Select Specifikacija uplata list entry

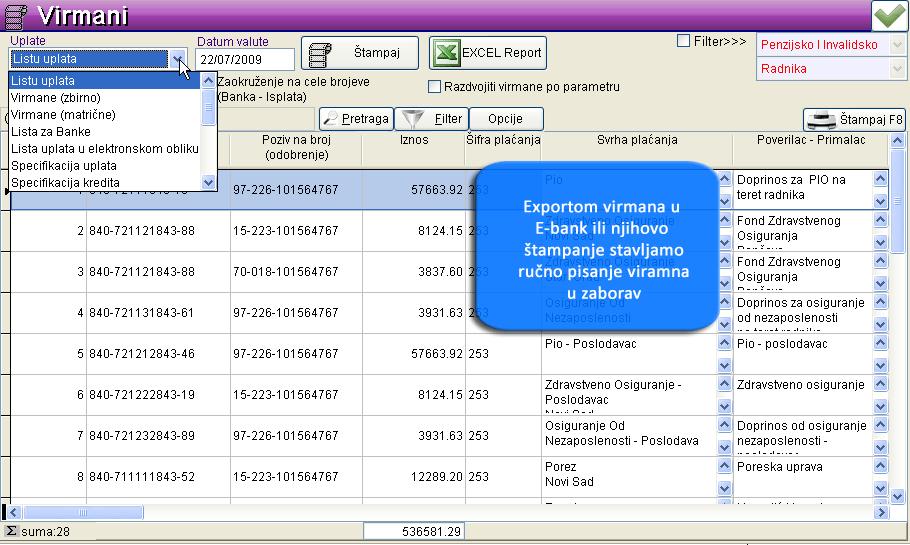coord(64,166)
